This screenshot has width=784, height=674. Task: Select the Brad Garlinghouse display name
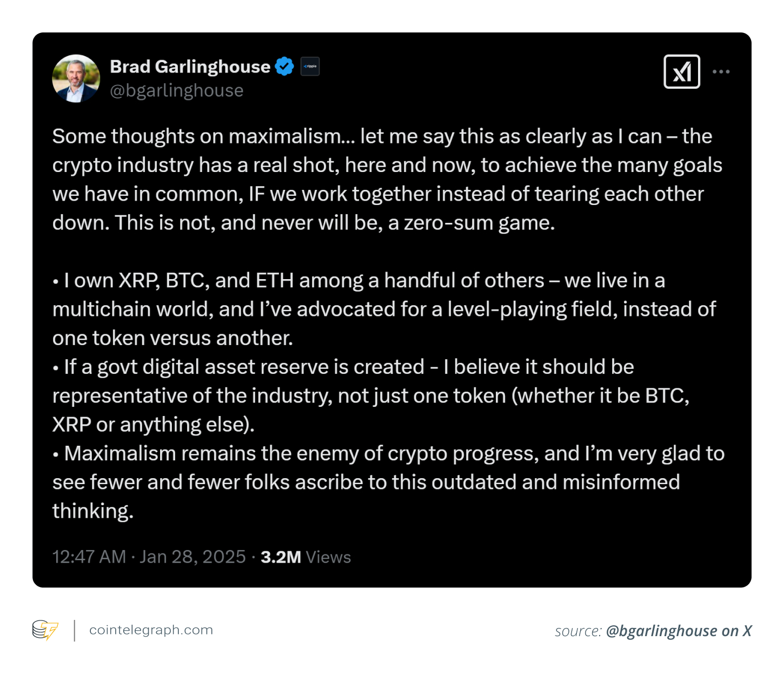pos(190,66)
